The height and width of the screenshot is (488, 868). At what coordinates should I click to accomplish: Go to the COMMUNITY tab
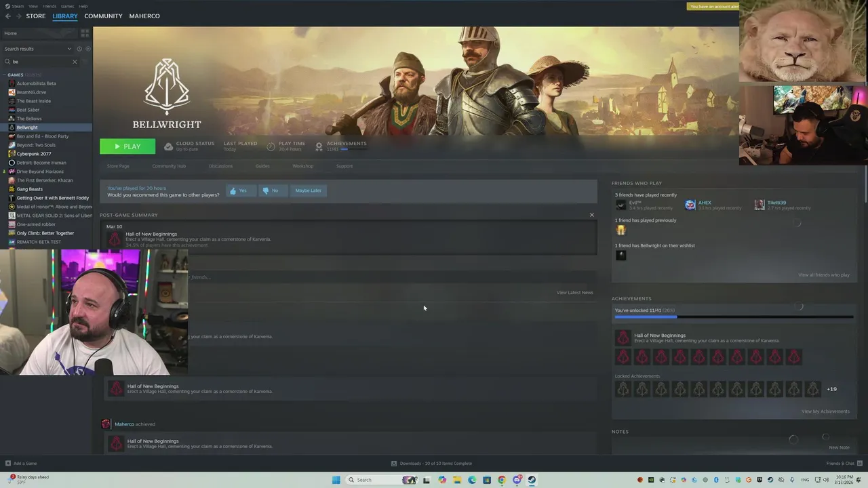click(103, 16)
